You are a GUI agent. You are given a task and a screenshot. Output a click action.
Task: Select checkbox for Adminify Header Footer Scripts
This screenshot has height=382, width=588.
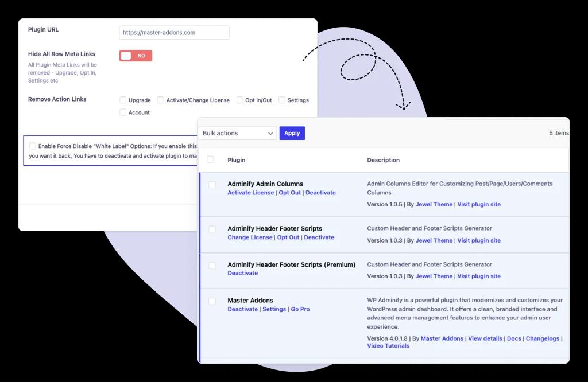212,229
